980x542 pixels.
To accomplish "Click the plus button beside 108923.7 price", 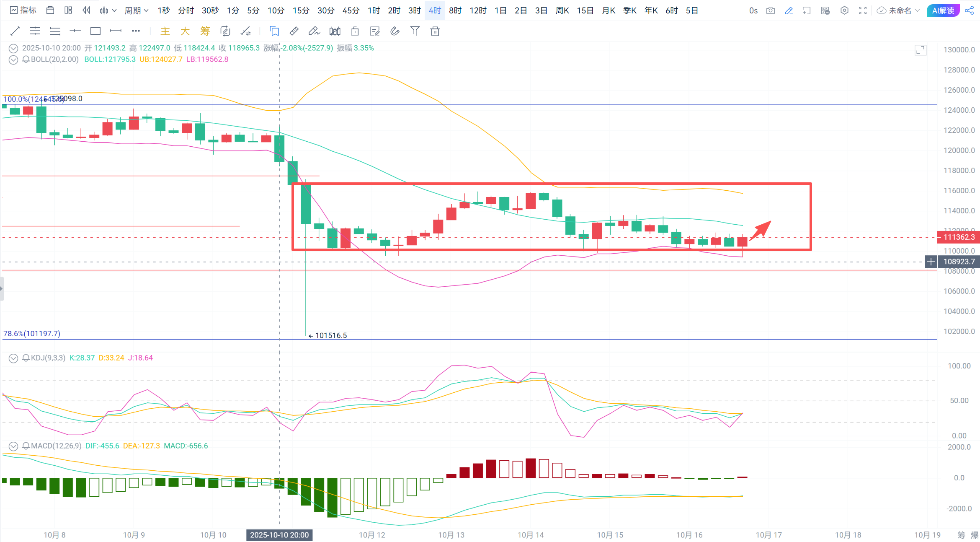I will pos(931,262).
